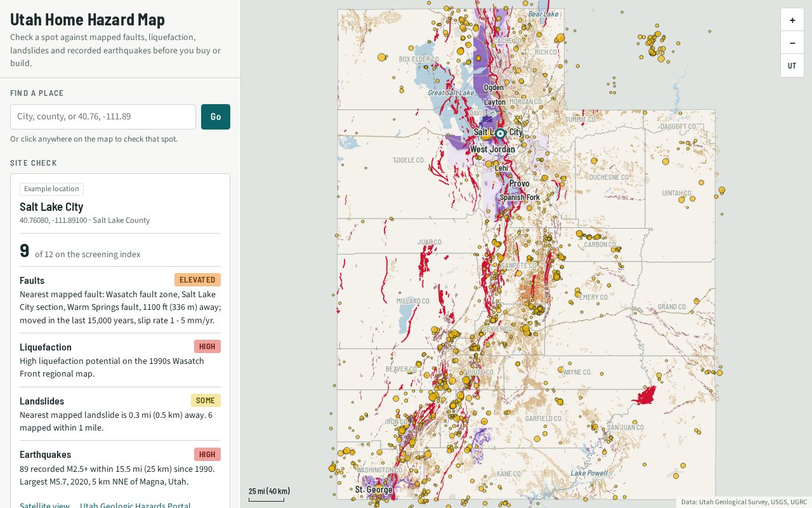This screenshot has height=508, width=812.
Task: Click the Sanpete Co. county label
Action: pos(518,265)
